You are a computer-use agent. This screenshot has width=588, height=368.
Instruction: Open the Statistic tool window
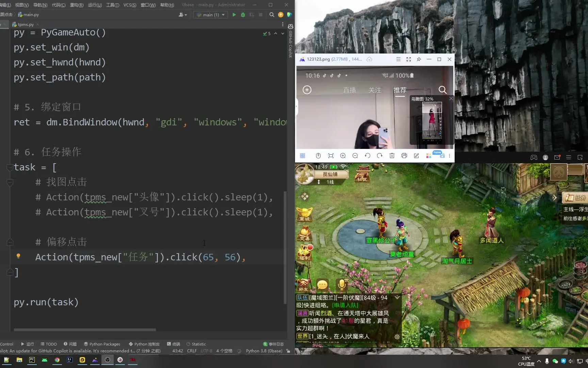(196, 344)
